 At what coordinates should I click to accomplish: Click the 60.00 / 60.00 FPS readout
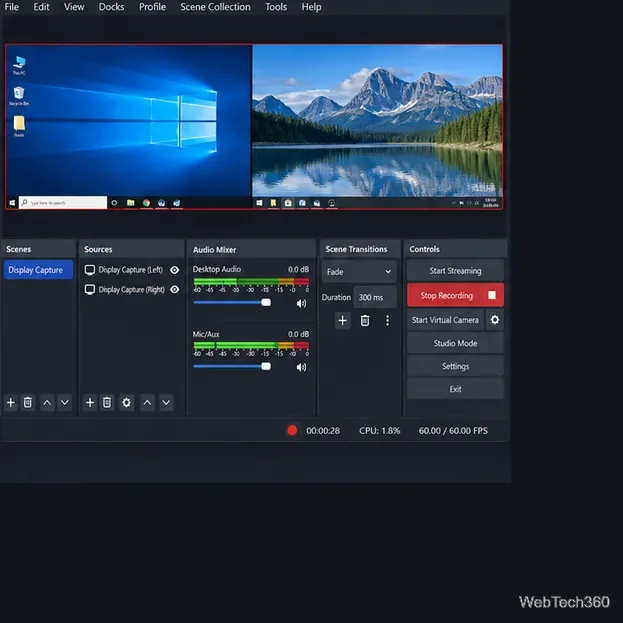tap(453, 431)
